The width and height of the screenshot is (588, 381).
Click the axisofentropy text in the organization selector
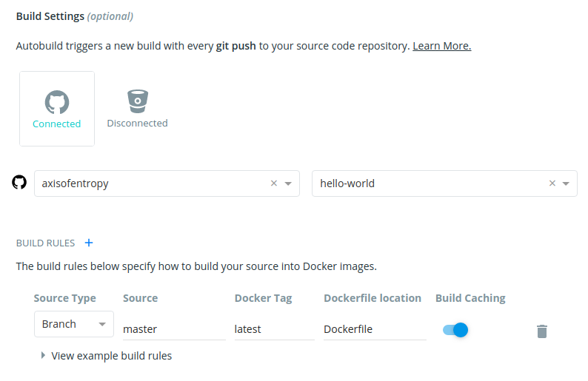[76, 183]
